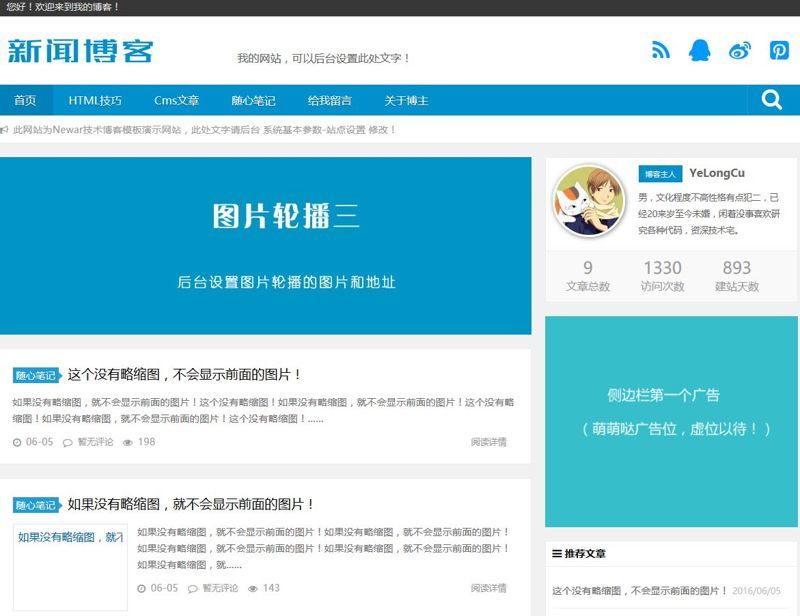Open the Pinterest-style P icon
Screen dimensions: 800x616
(x=779, y=50)
